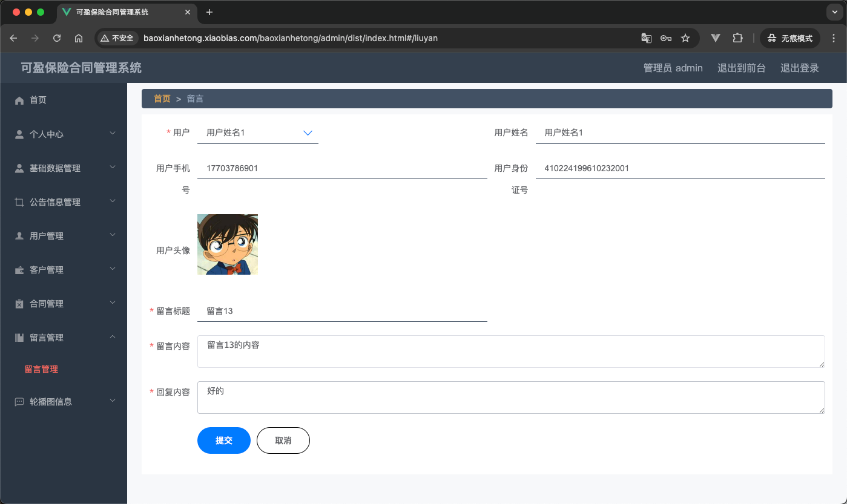
Task: Click 管理员 admin in the header
Action: [x=673, y=68]
